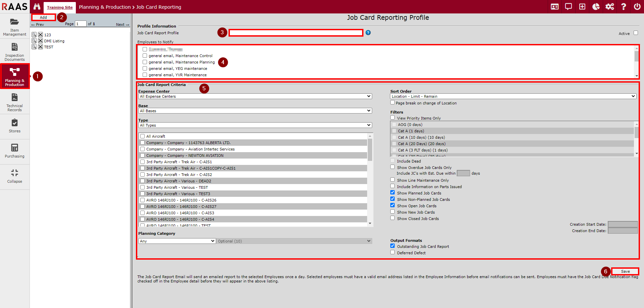The width and height of the screenshot is (644, 308).
Task: Open the power logout icon
Action: click(x=637, y=7)
